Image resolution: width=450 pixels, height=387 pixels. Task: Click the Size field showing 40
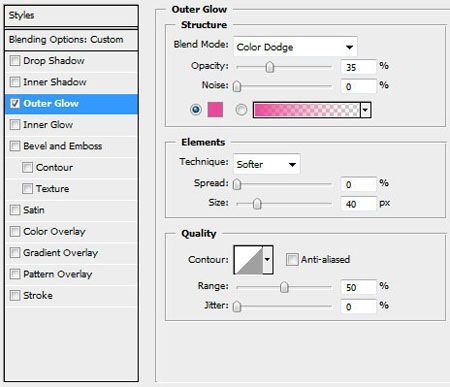[x=359, y=204]
